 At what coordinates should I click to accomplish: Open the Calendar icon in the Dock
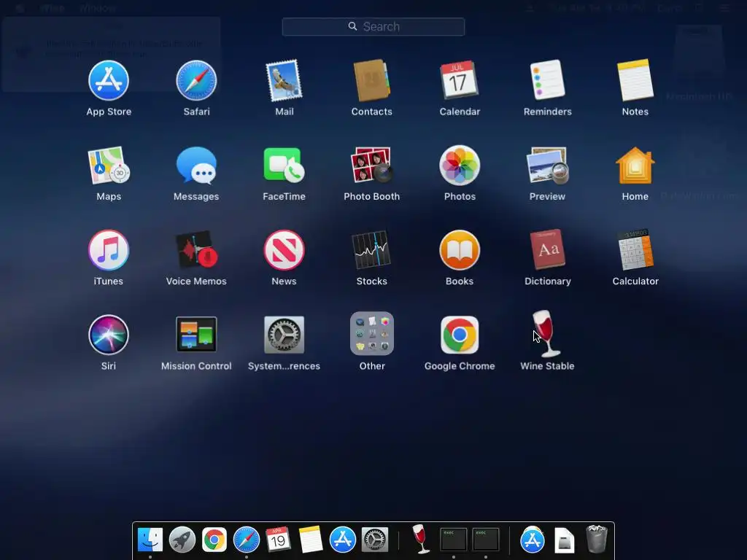coord(278,539)
